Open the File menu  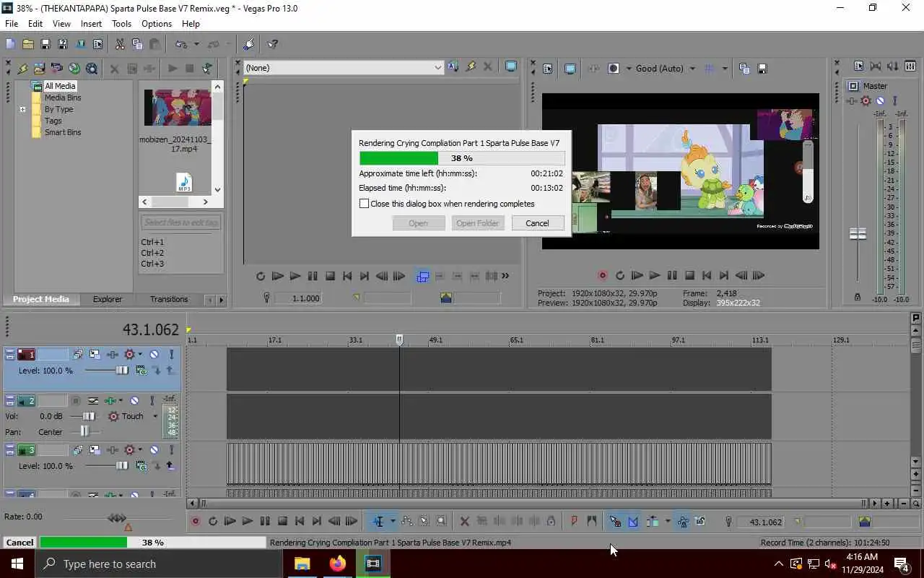click(12, 24)
